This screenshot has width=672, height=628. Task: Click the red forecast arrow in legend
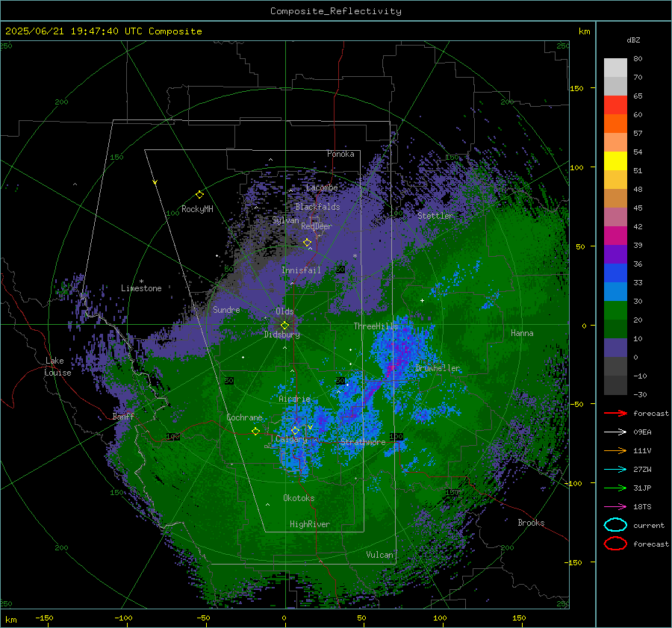pyautogui.click(x=615, y=413)
